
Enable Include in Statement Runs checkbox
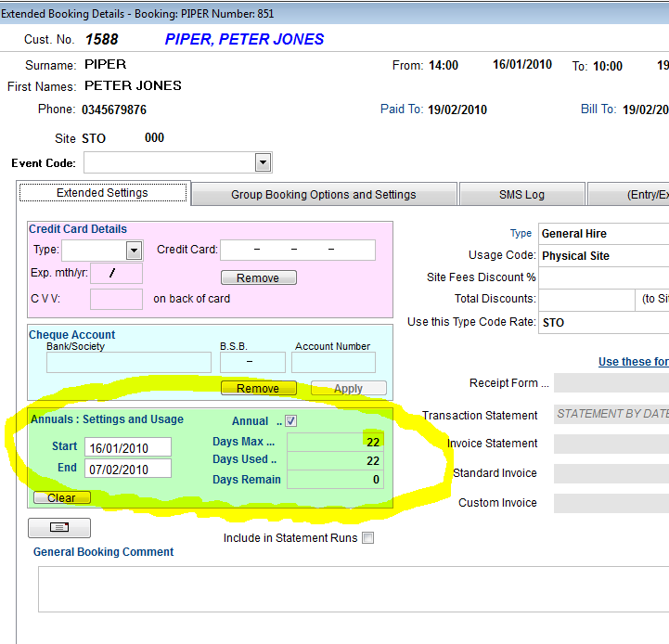pos(367,537)
